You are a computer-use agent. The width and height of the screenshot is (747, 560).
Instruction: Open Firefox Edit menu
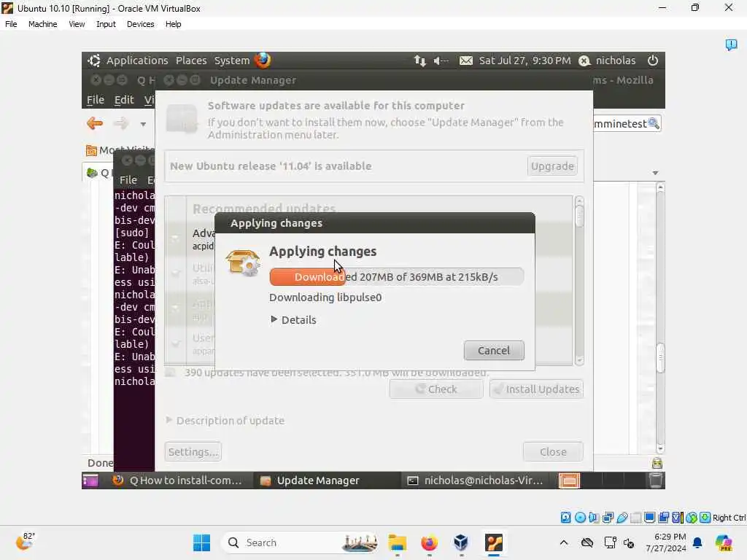pyautogui.click(x=124, y=99)
